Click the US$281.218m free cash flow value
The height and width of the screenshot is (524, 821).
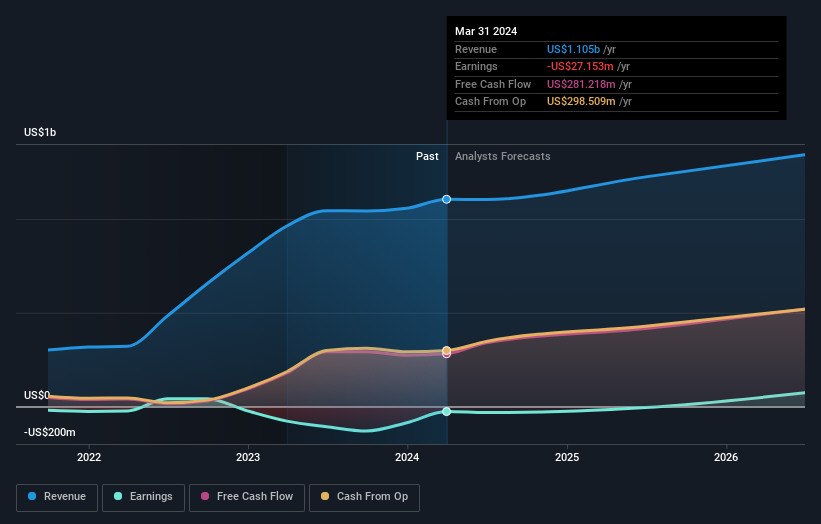click(x=581, y=84)
